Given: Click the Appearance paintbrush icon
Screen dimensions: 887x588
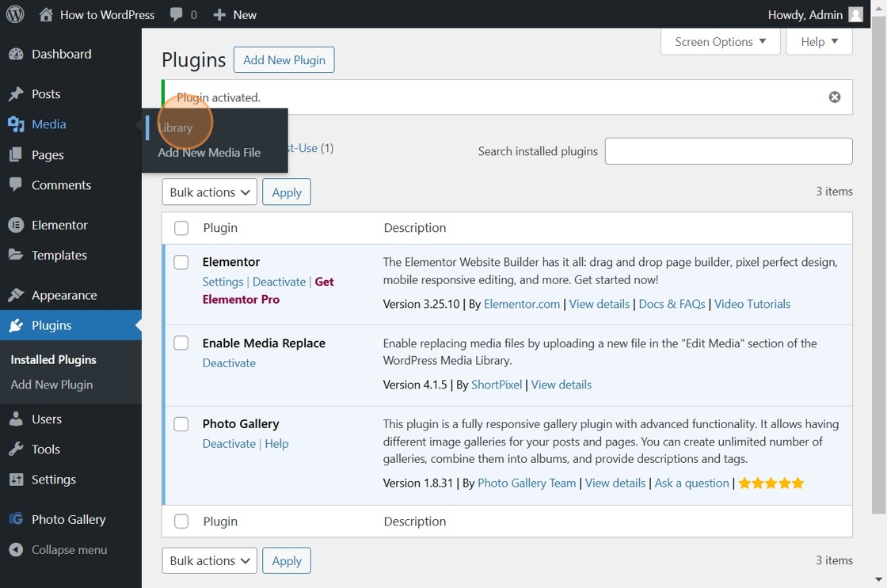Looking at the screenshot, I should coord(17,295).
